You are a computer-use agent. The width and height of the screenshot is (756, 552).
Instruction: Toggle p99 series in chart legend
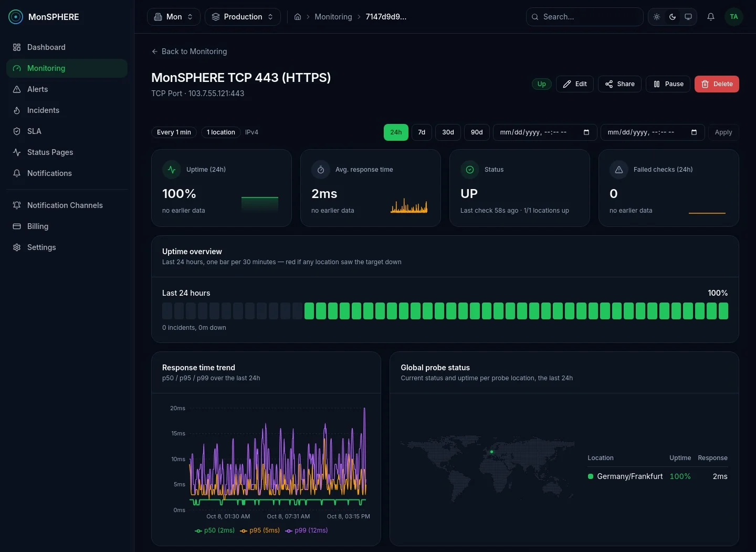[x=307, y=530]
